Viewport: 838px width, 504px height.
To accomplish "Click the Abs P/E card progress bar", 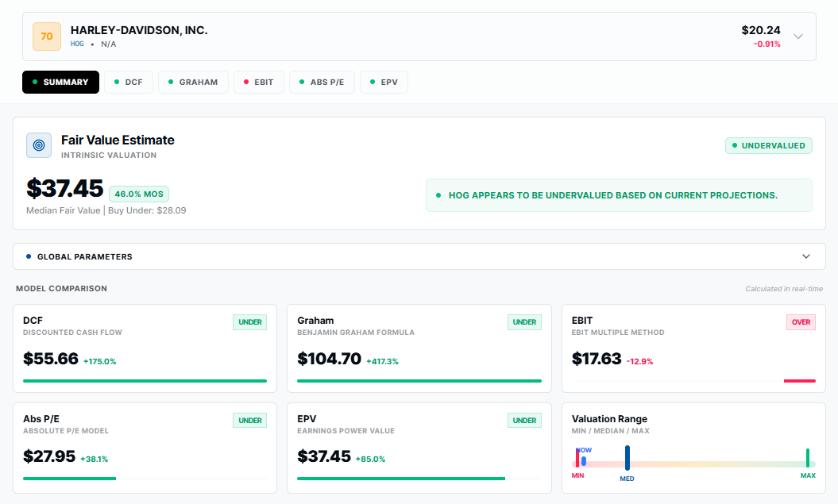I will 69,479.
